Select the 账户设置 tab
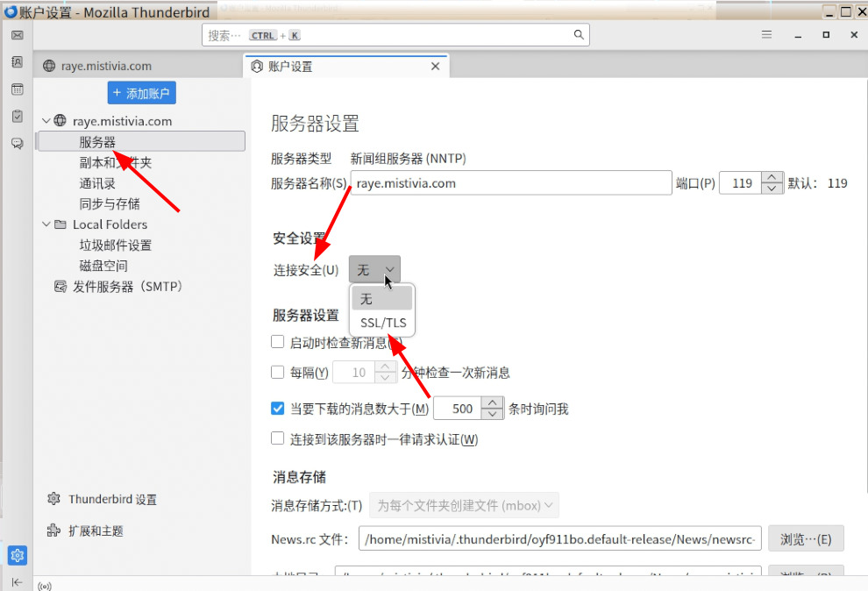The height and width of the screenshot is (591, 868). [346, 67]
